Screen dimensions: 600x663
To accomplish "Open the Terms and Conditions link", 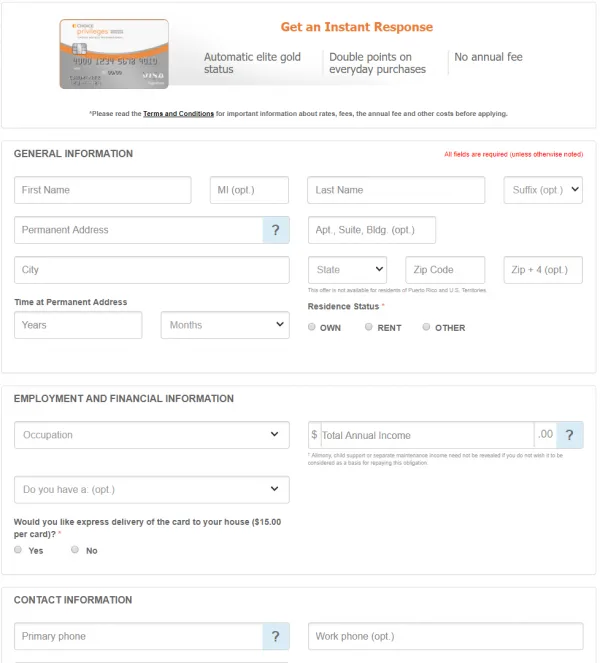I will pyautogui.click(x=178, y=114).
